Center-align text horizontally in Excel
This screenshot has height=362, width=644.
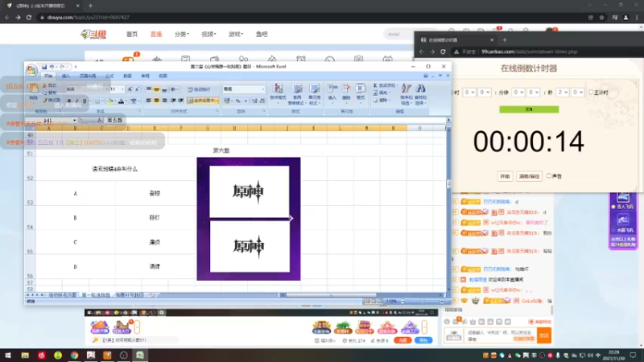(x=156, y=100)
